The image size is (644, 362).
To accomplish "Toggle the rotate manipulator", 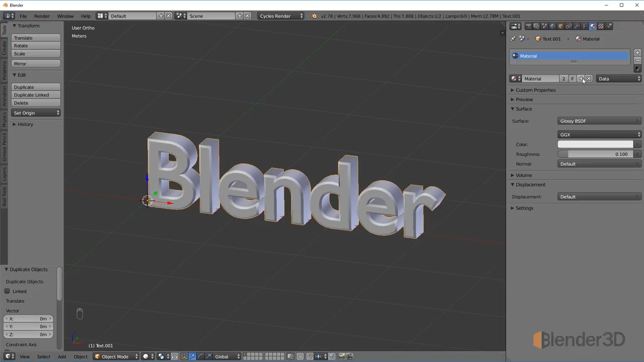I will [200, 356].
